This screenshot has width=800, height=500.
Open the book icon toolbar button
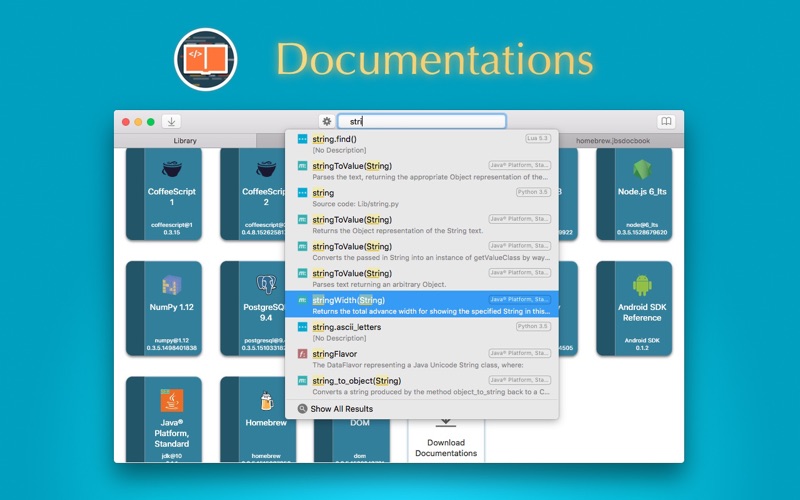coord(666,121)
